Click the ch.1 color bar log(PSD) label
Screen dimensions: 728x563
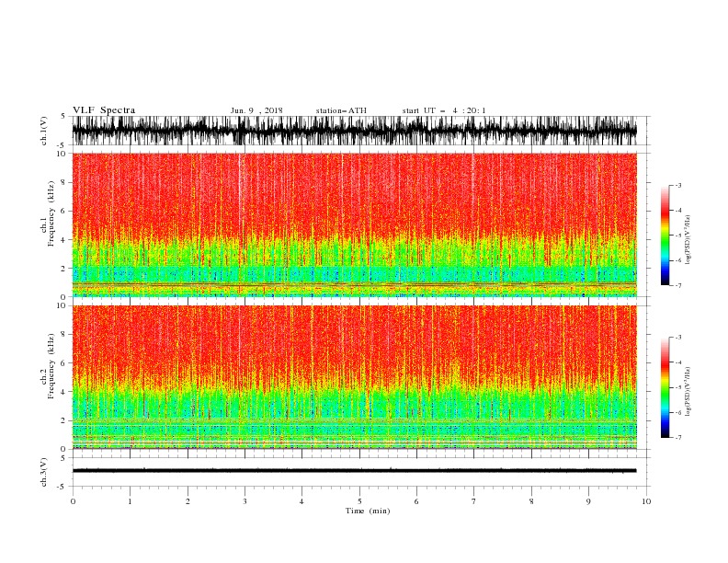click(688, 240)
